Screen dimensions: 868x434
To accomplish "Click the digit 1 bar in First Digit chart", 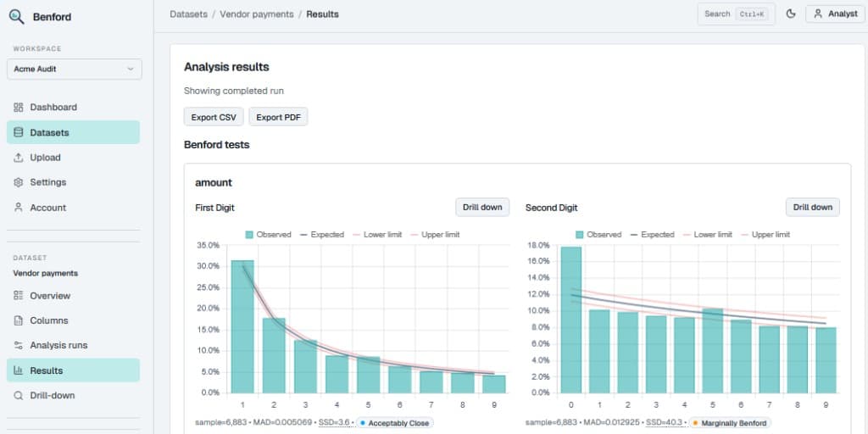I will [242, 326].
